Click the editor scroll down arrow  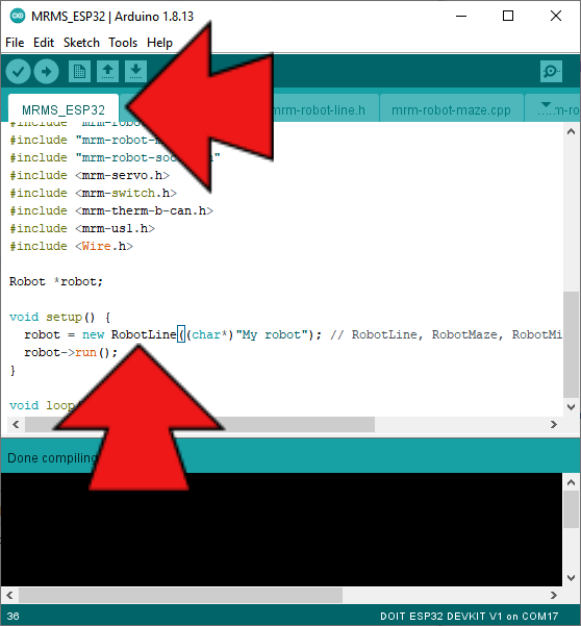point(571,407)
